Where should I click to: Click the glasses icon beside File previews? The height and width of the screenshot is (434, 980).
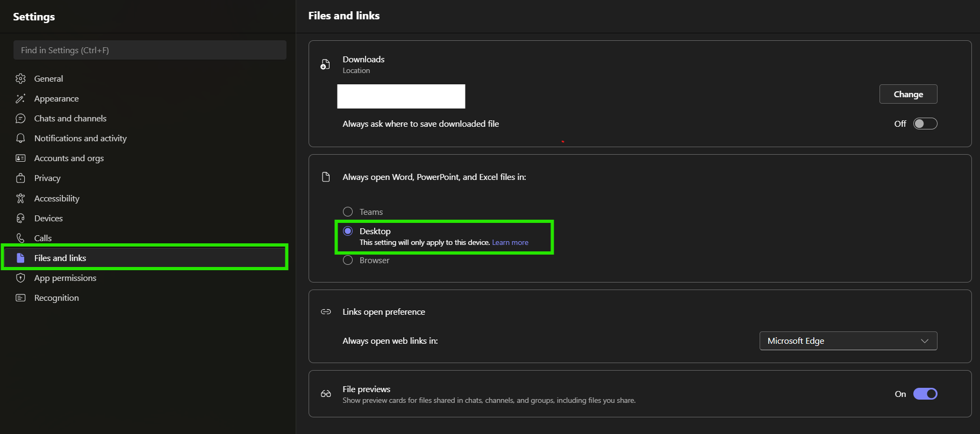(x=326, y=394)
